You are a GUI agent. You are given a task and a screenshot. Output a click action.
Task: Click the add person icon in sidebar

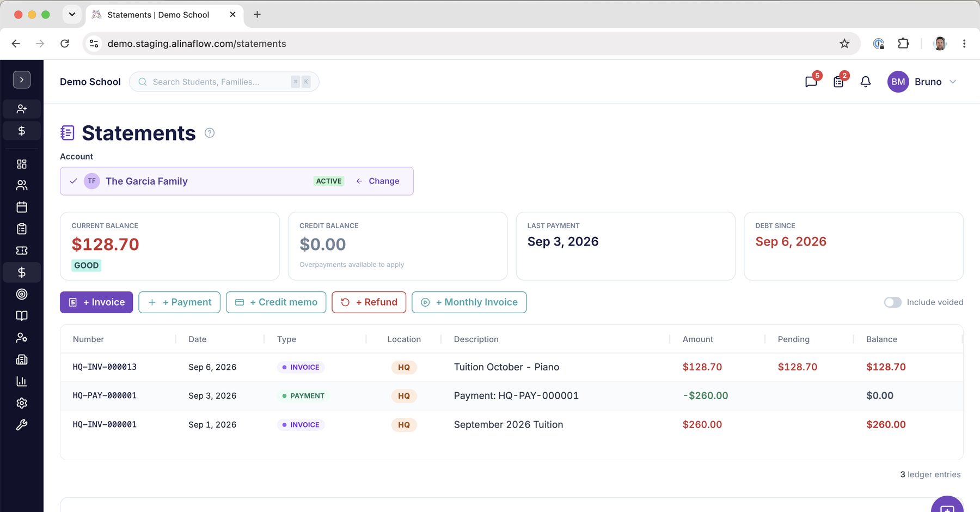22,109
